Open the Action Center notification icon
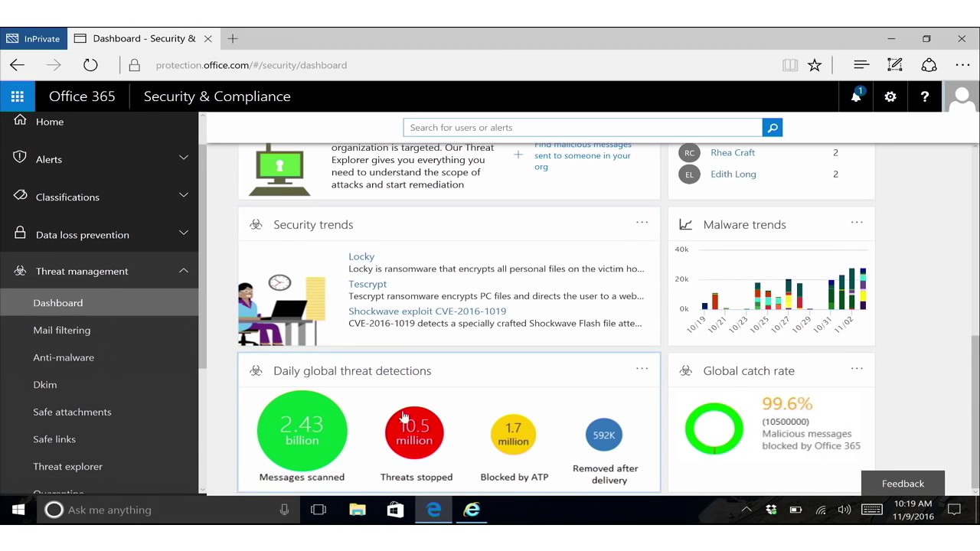980x551 pixels. tap(954, 510)
